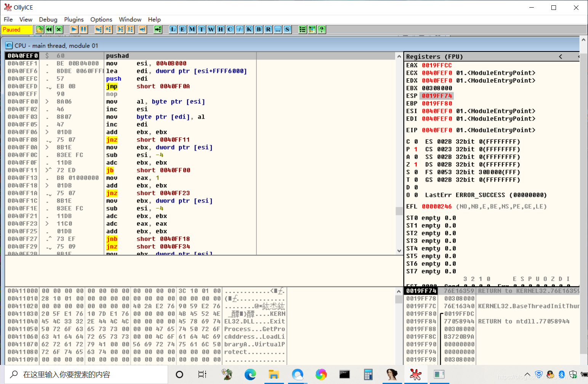588x384 pixels.
Task: Click Execute till return icon
Action: (x=143, y=29)
